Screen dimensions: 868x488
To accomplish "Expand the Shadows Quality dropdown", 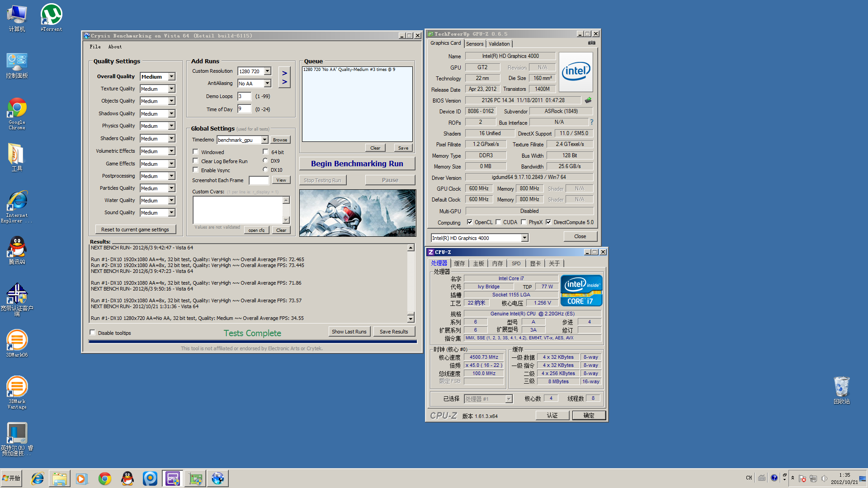I will click(x=172, y=114).
